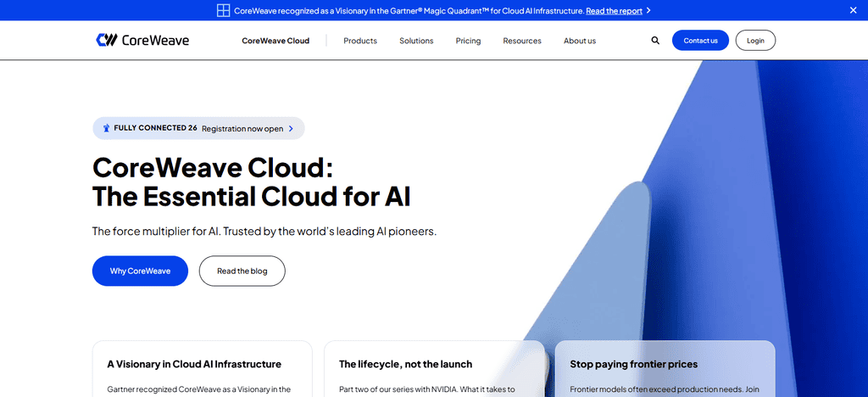Click the Gartner quadrant grid icon
868x397 pixels.
[223, 10]
